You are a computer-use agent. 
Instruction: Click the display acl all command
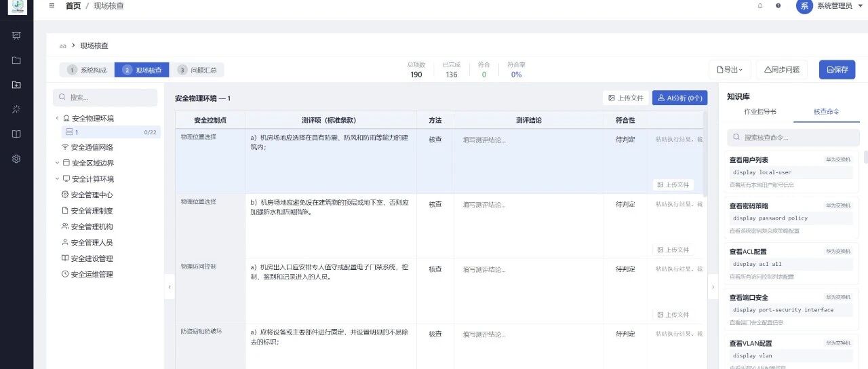pyautogui.click(x=757, y=264)
